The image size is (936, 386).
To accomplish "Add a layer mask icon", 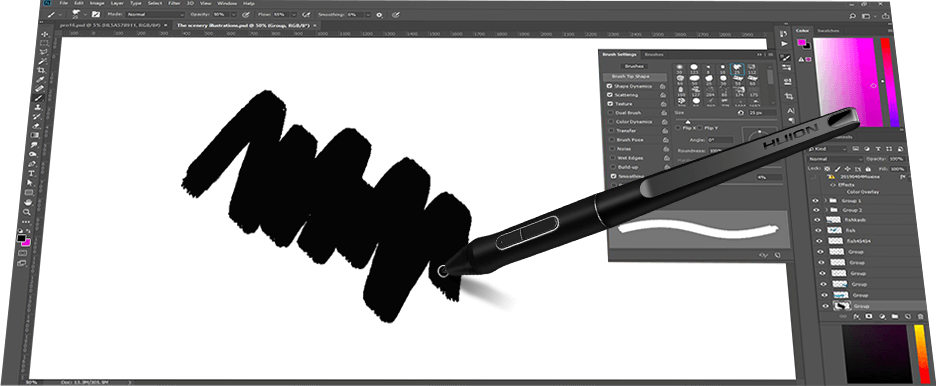I will (869, 316).
